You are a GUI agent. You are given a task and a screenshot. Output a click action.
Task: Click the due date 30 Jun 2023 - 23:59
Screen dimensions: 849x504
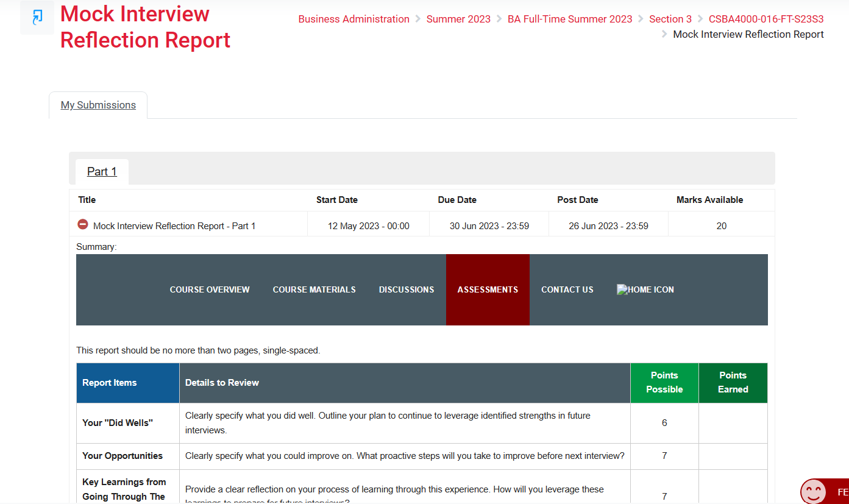click(489, 226)
